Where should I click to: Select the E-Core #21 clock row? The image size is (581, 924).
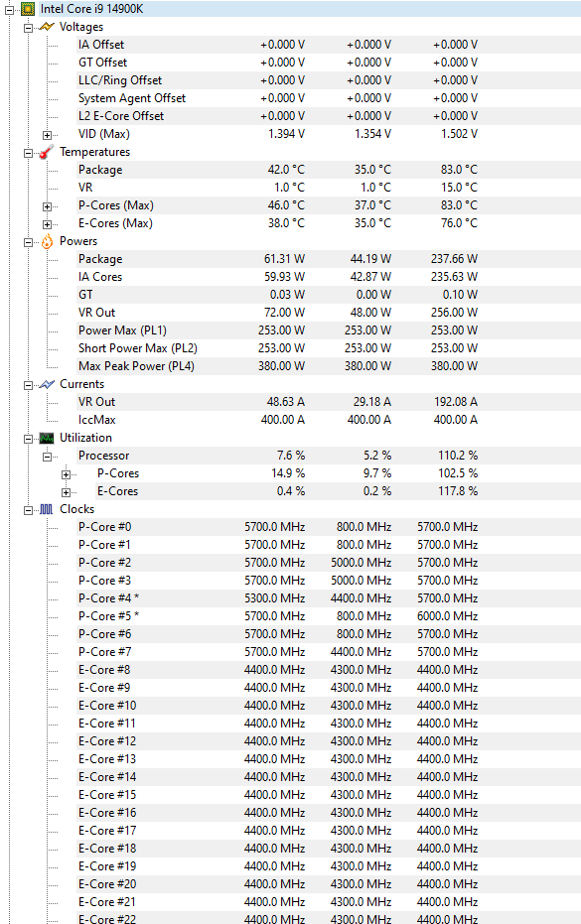329,901
